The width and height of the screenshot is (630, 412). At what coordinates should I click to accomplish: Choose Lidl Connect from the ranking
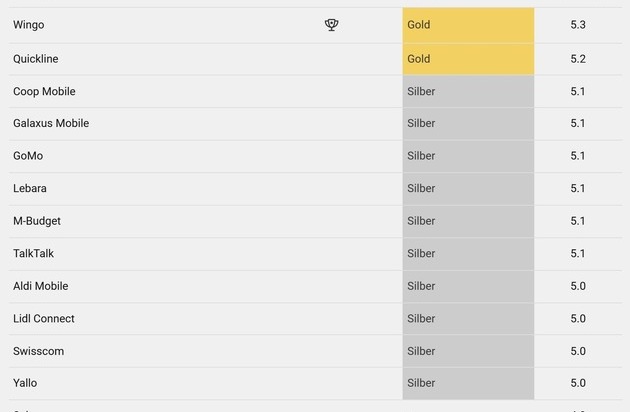click(44, 319)
